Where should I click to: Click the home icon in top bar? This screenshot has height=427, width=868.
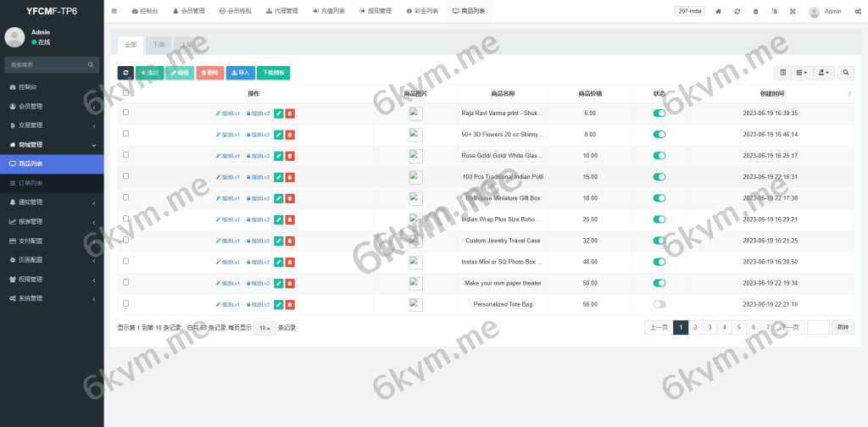click(x=719, y=12)
